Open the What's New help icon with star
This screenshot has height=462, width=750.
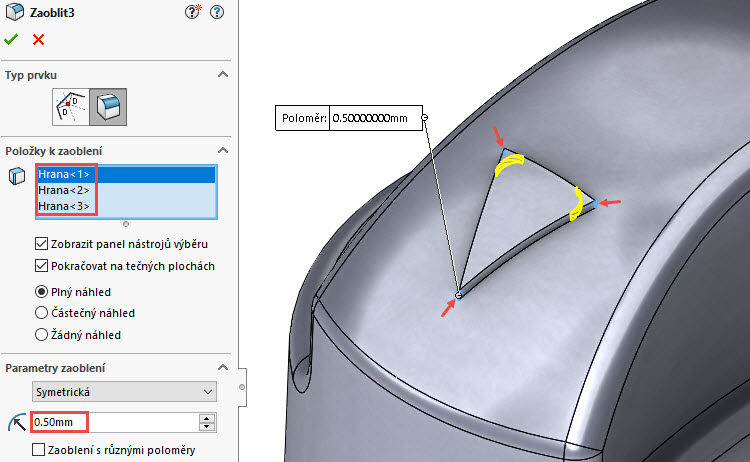coord(193,12)
